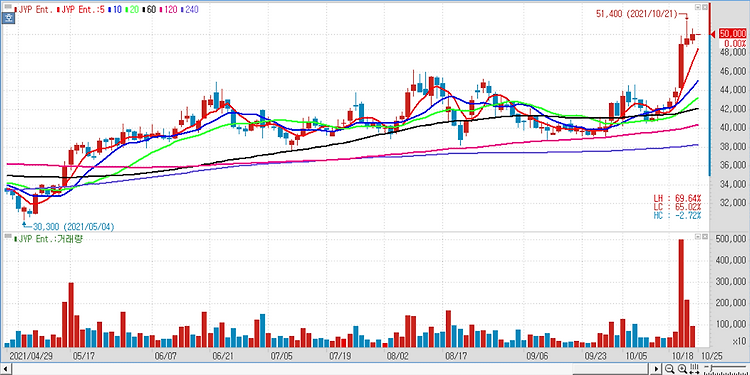Click the tallest red volume bar near 10/18
This screenshot has width=750, height=375.
[x=681, y=293]
